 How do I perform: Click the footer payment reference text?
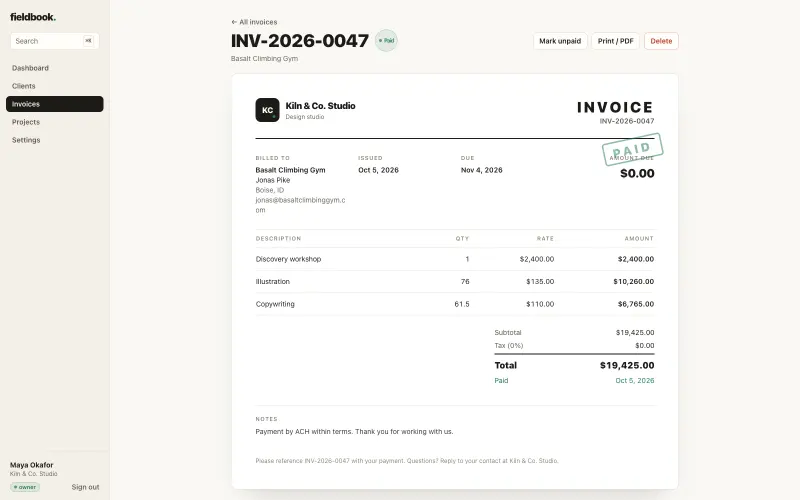click(x=407, y=461)
